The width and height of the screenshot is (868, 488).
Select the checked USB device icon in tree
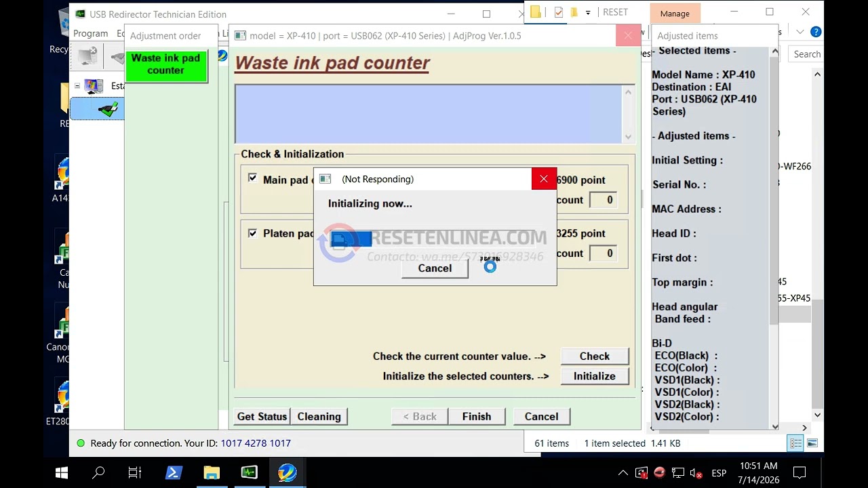click(107, 109)
